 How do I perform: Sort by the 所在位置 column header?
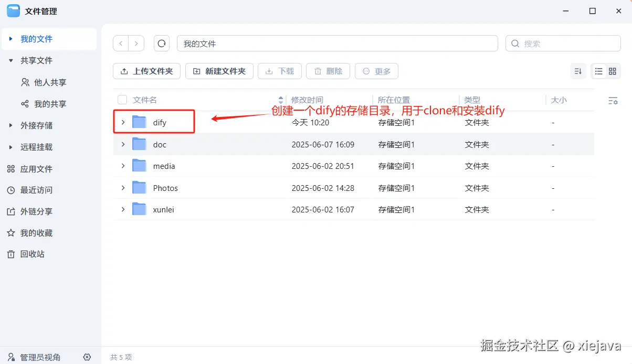(x=394, y=100)
